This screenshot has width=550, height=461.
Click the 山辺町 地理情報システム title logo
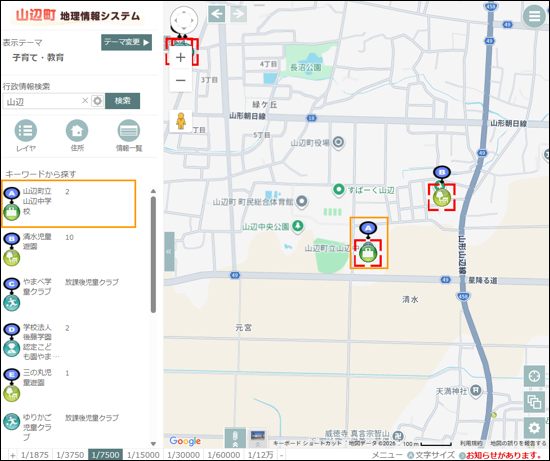pos(78,15)
